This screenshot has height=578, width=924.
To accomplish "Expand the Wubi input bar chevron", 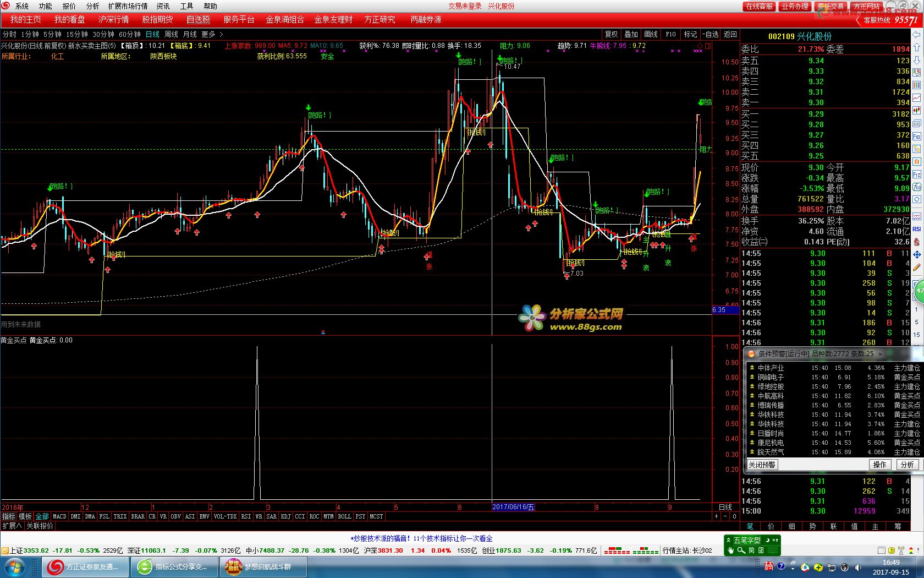I will (x=728, y=540).
